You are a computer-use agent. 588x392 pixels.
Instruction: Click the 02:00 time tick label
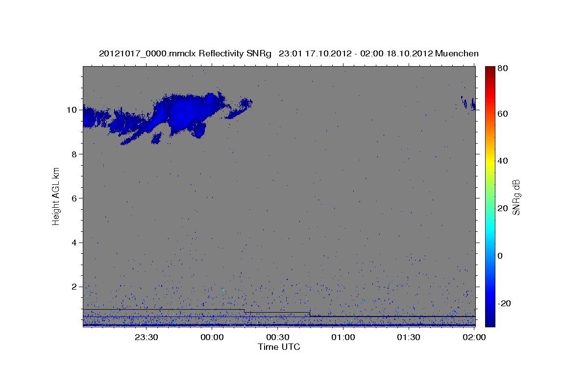474,337
